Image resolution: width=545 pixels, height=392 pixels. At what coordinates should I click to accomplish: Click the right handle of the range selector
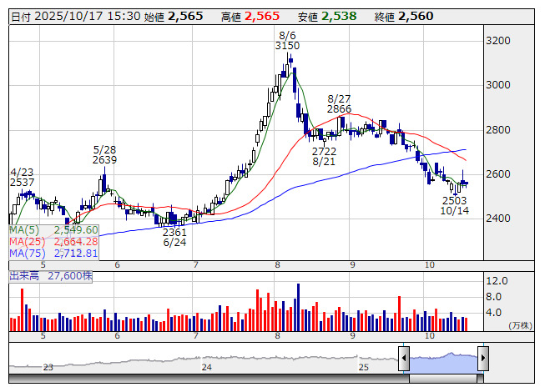[x=483, y=359]
